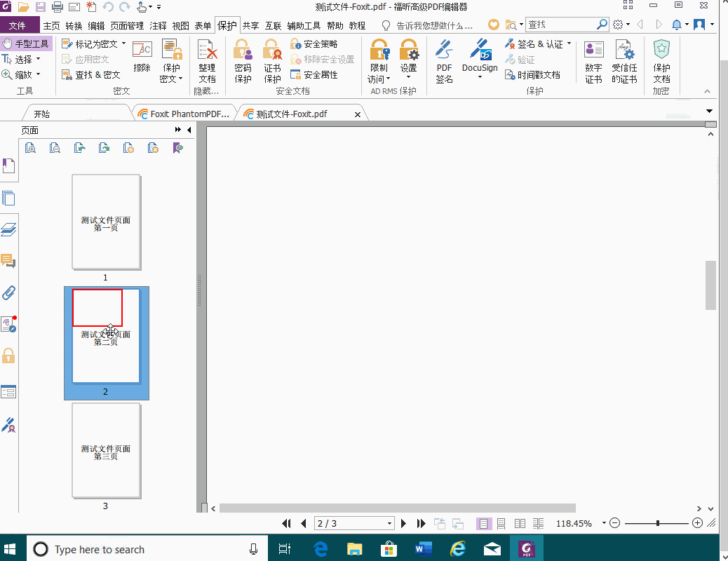Select page 3 thumbnail 第三页

point(106,450)
